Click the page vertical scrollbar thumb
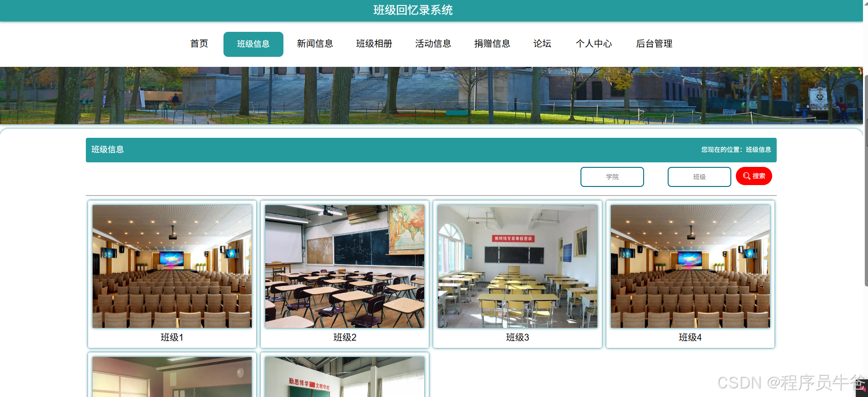Viewport: 868px width, 397px height. click(x=866, y=181)
